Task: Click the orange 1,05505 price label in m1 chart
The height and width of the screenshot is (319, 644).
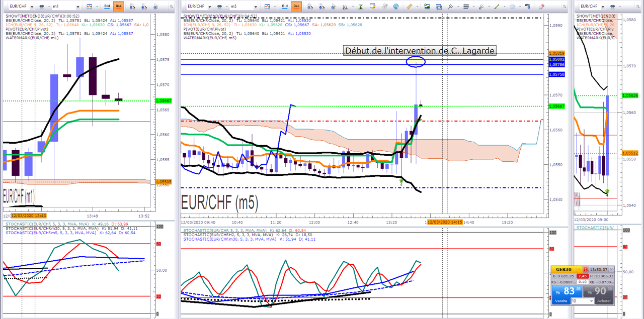Action: (x=164, y=182)
